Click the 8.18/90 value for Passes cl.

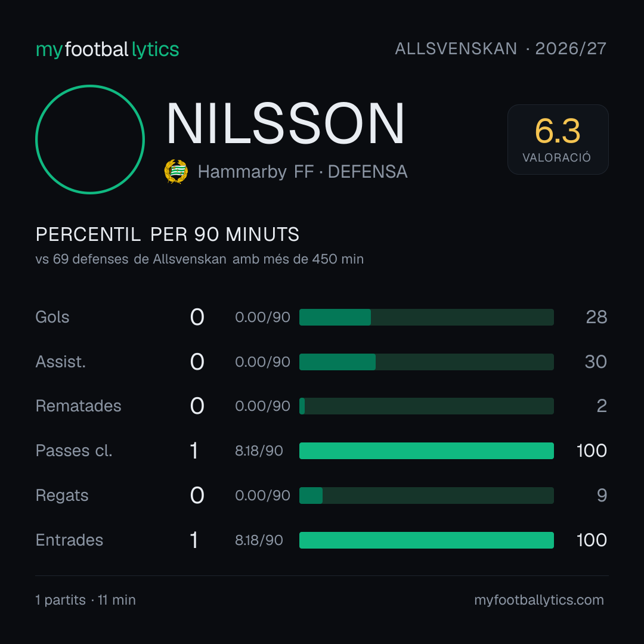tap(259, 451)
